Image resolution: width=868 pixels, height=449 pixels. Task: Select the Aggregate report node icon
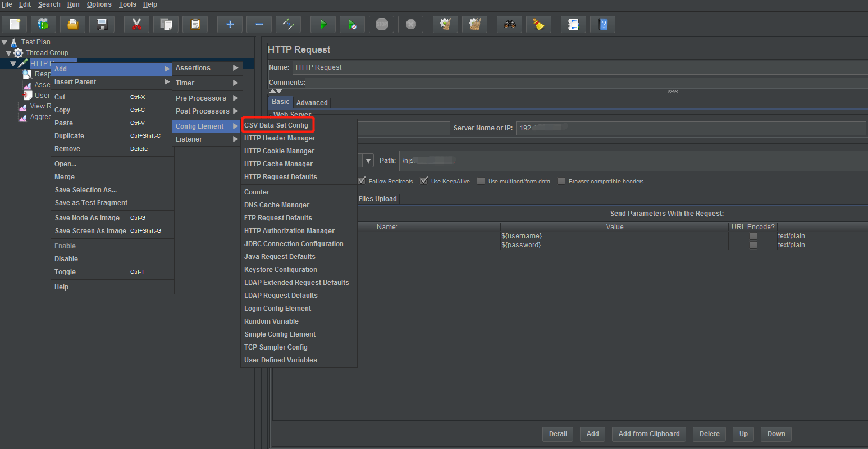(x=23, y=117)
